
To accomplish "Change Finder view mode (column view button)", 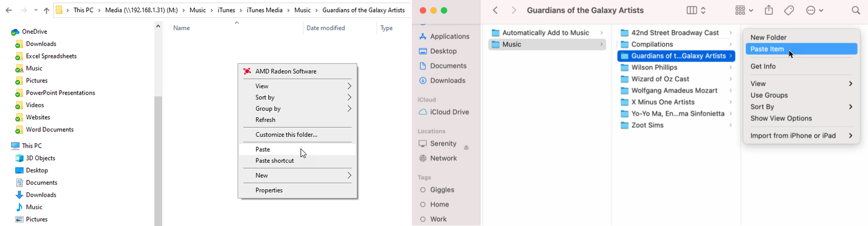I will click(x=696, y=10).
